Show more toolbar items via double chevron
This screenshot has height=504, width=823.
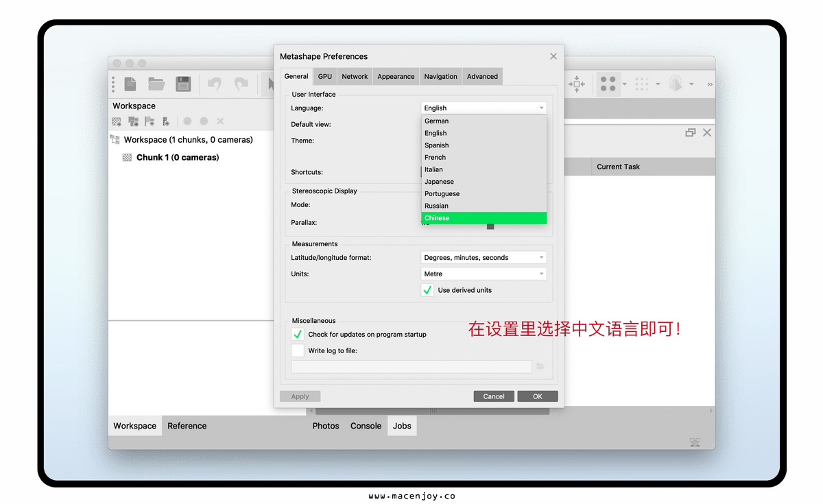click(x=709, y=84)
